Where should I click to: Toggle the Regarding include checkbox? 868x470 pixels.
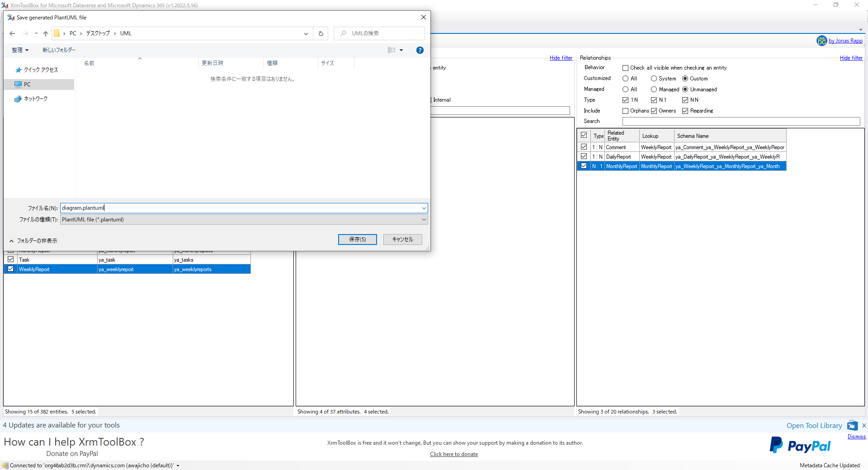[685, 111]
